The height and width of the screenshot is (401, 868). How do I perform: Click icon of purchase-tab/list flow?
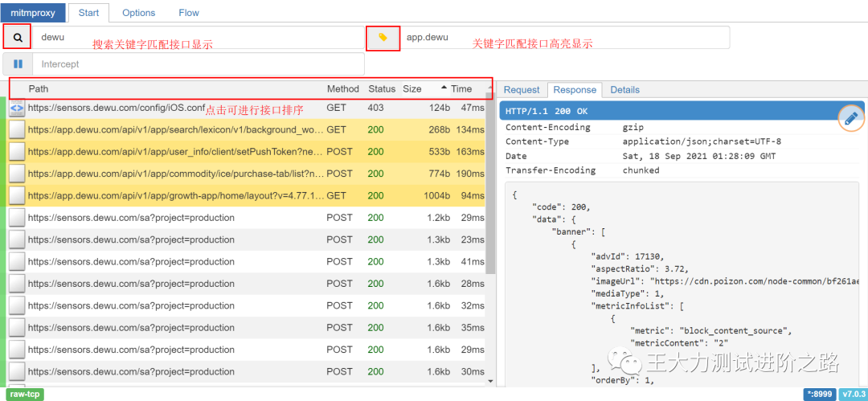point(17,174)
